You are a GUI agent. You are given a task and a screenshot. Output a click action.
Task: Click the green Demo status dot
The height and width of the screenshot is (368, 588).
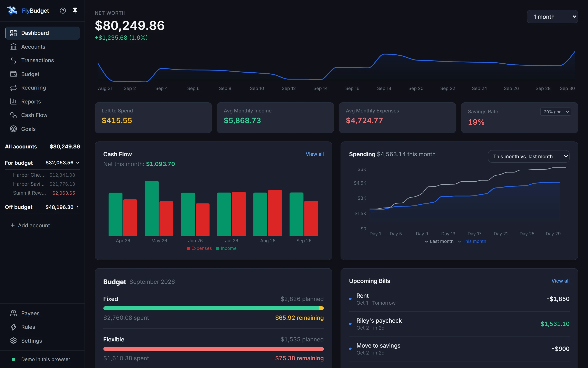13,359
